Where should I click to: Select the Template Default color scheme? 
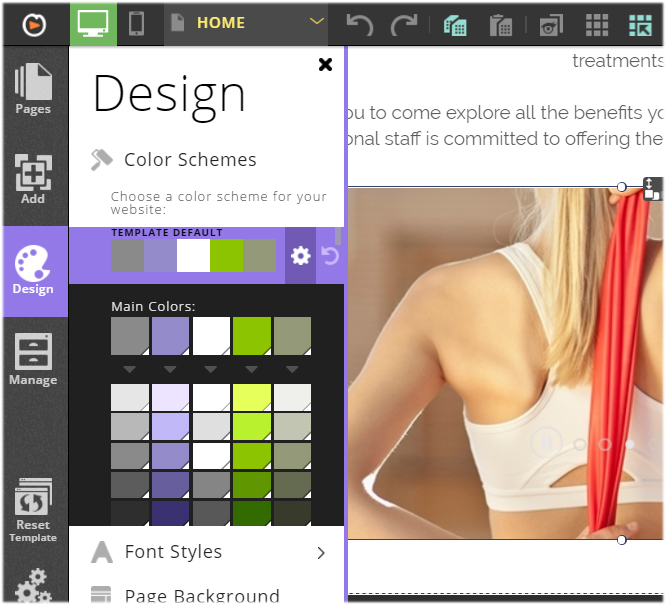click(x=193, y=255)
